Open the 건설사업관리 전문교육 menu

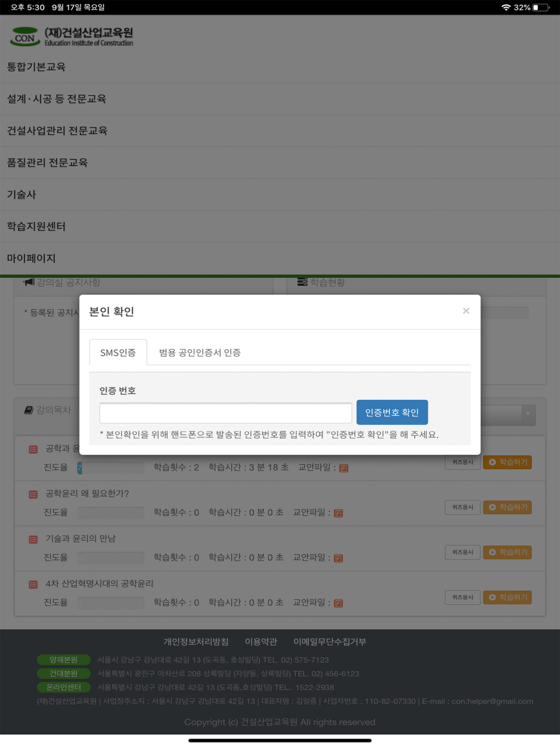pos(57,131)
